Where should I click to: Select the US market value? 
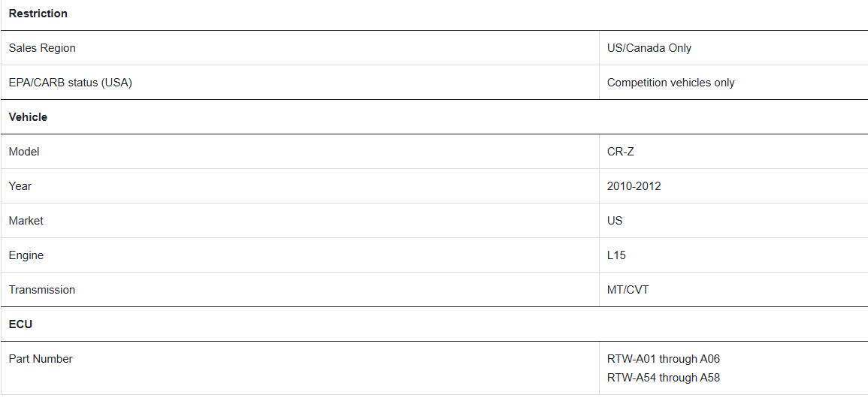click(x=615, y=221)
